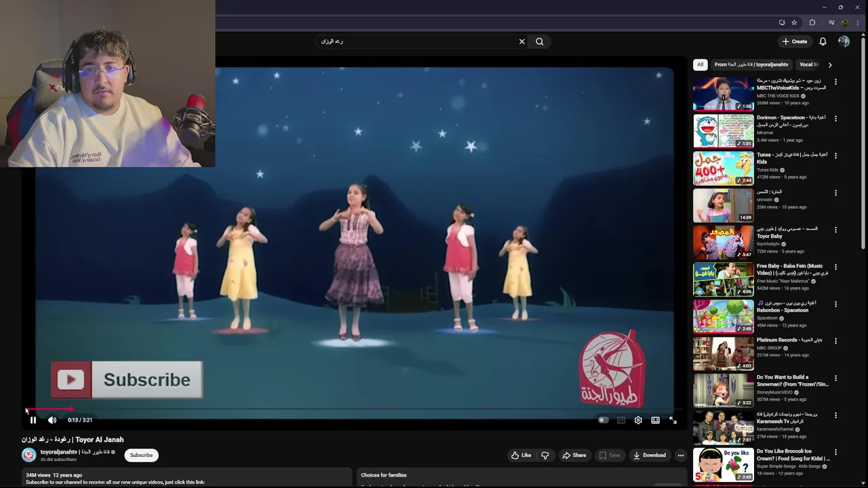Viewport: 868px width, 488px height.
Task: Open MBC The Voice Kids video thumbnail
Action: [723, 94]
